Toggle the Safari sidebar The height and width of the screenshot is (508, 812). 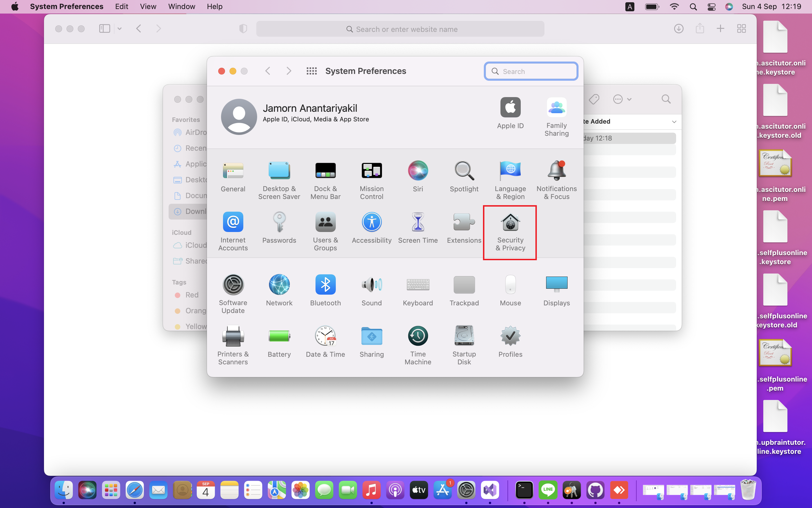[104, 29]
